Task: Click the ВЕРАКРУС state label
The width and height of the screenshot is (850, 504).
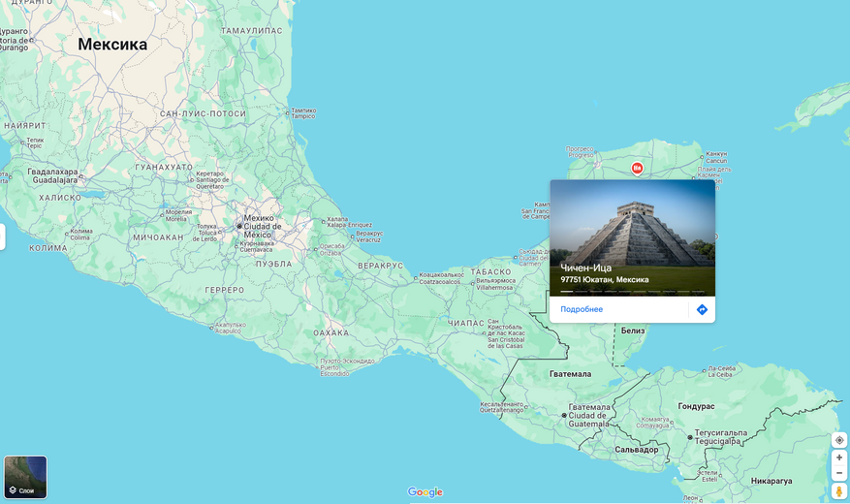Action: tap(381, 266)
